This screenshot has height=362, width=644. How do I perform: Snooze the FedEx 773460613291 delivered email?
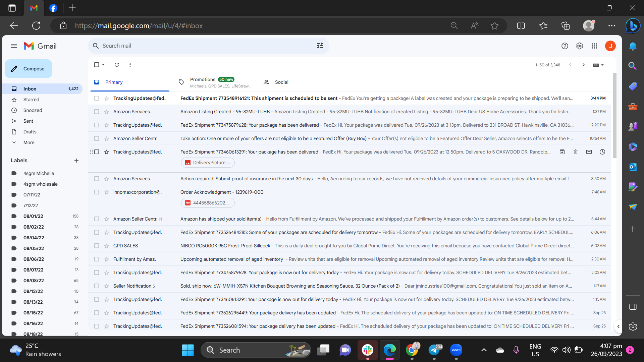(602, 152)
